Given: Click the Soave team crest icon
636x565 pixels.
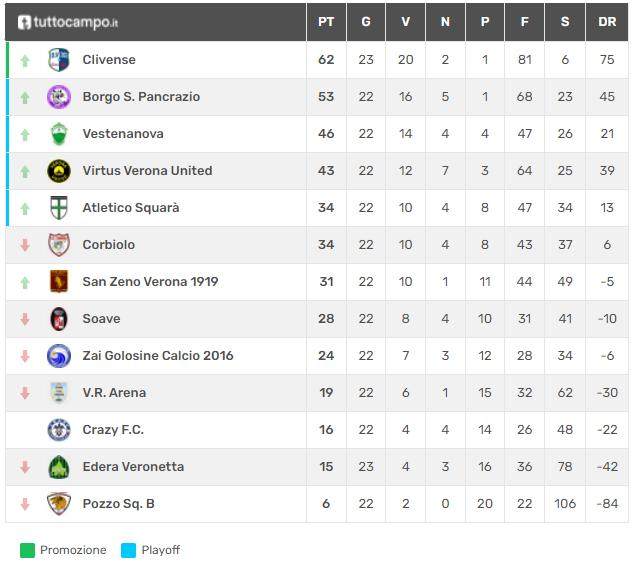Looking at the screenshot, I should [59, 319].
